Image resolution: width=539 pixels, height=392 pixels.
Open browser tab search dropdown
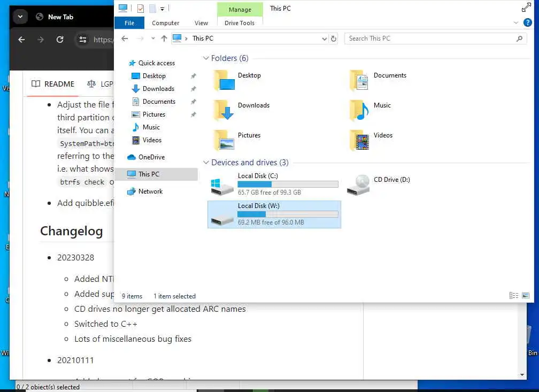point(20,17)
